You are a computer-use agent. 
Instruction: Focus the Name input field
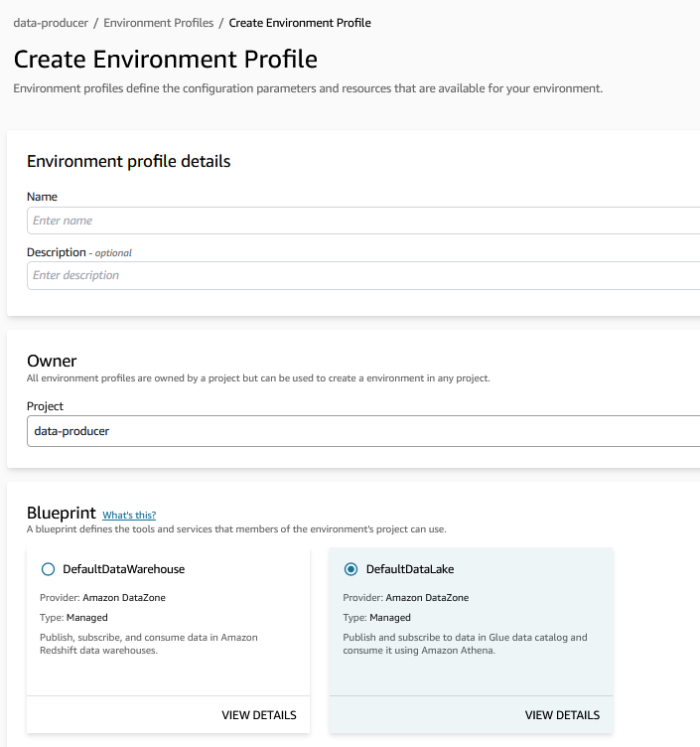[x=363, y=221]
